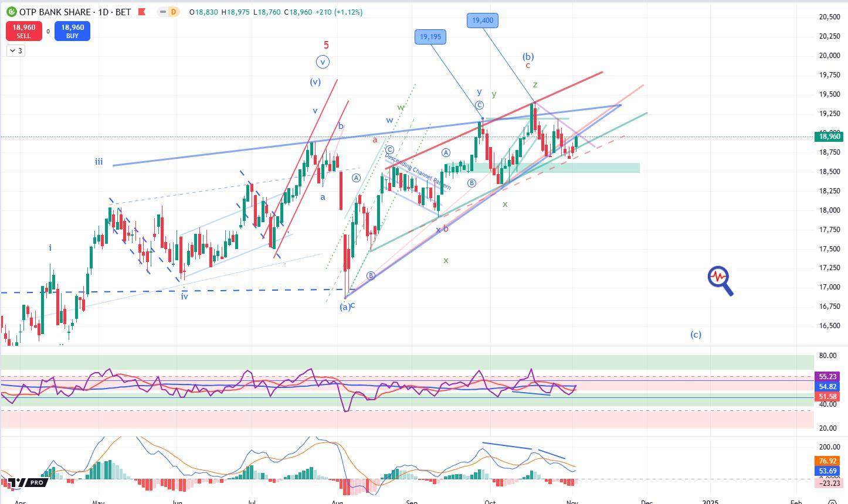Select the green wave label z
The image size is (848, 504).
[535, 84]
